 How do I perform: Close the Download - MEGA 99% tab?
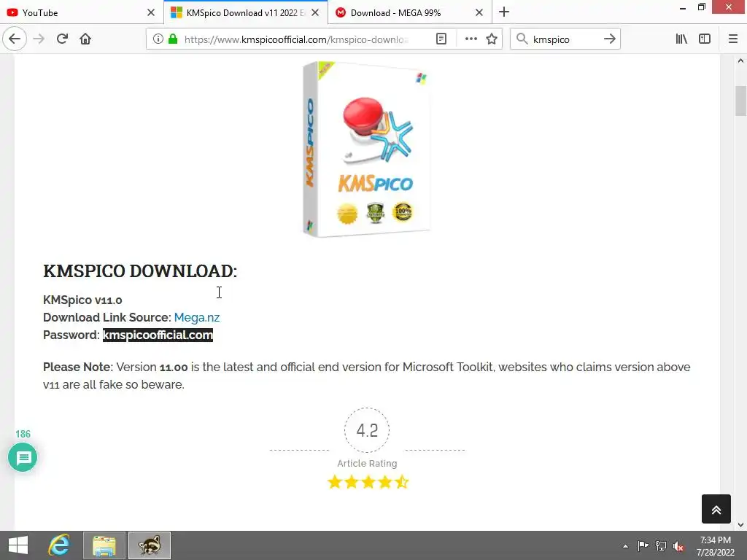pos(479,12)
